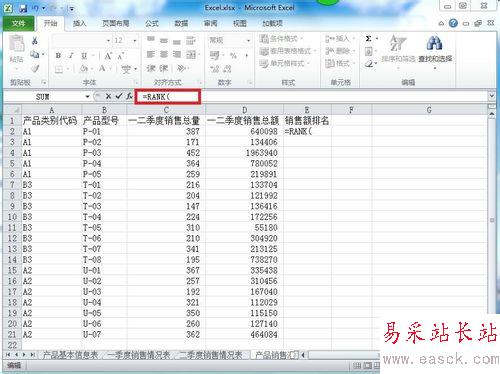Viewport: 500px width, 374px height.
Task: Switch to the Formulas tab
Action: click(152, 23)
